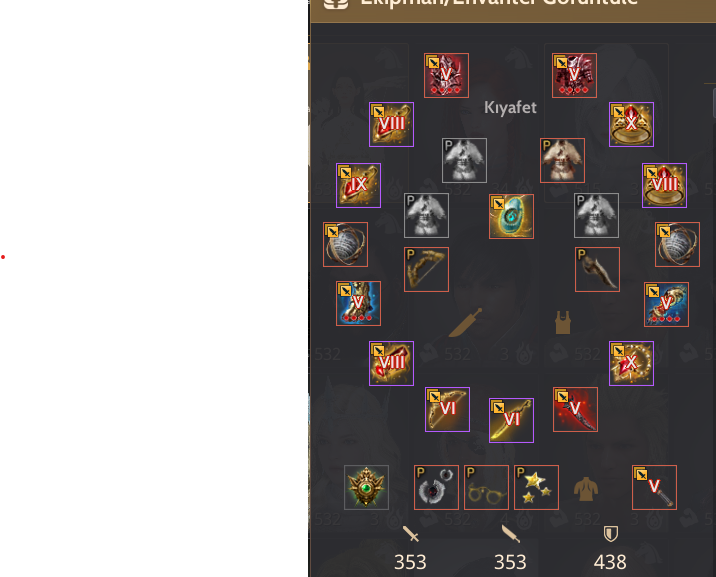Image resolution: width=716 pixels, height=577 pixels.
Task: Open the gold ring slot marked VIII
Action: point(664,185)
